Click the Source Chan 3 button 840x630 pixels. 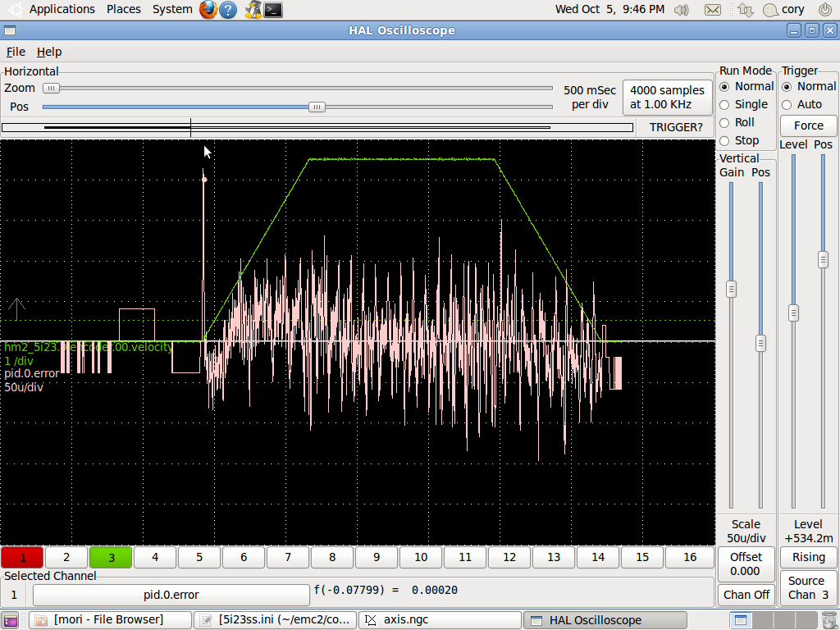click(x=808, y=587)
